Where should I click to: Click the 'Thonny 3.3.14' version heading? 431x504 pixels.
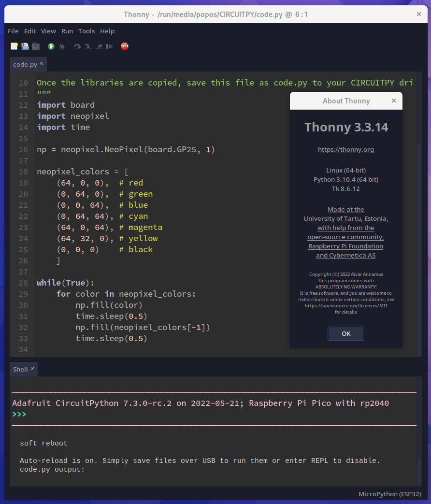346,127
